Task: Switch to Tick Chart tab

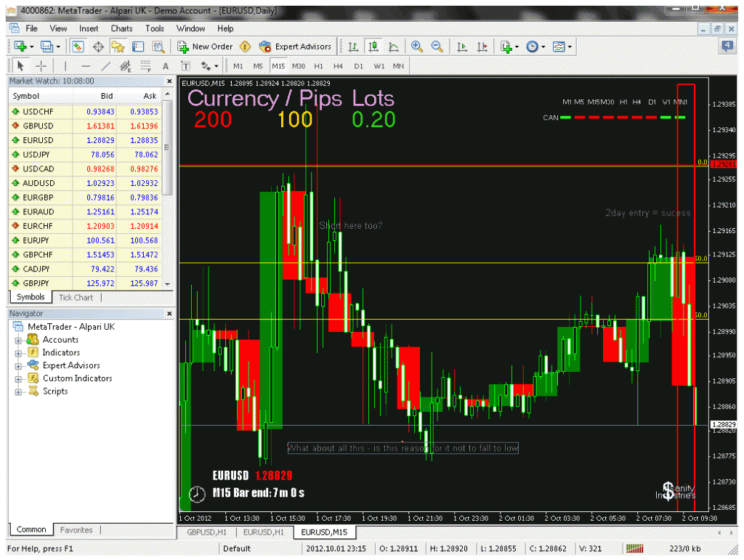Action: 76,297
